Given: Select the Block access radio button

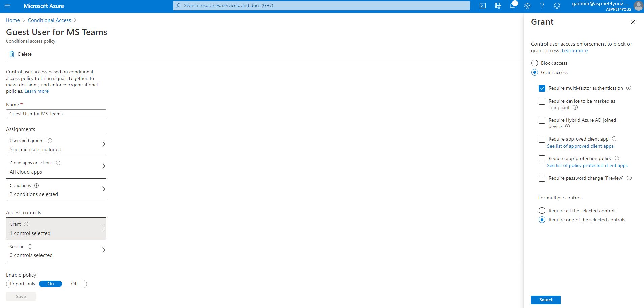Looking at the screenshot, I should [x=535, y=63].
